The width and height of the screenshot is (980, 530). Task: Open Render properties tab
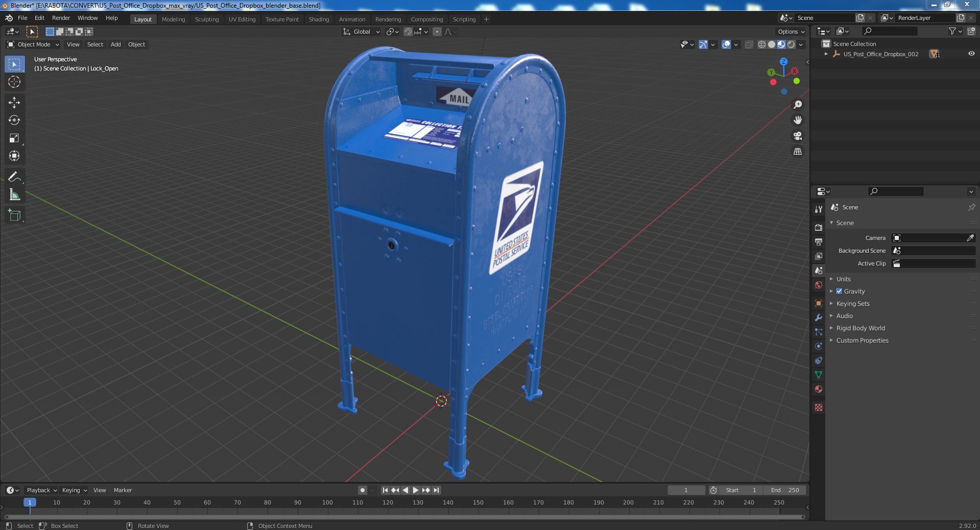point(819,227)
